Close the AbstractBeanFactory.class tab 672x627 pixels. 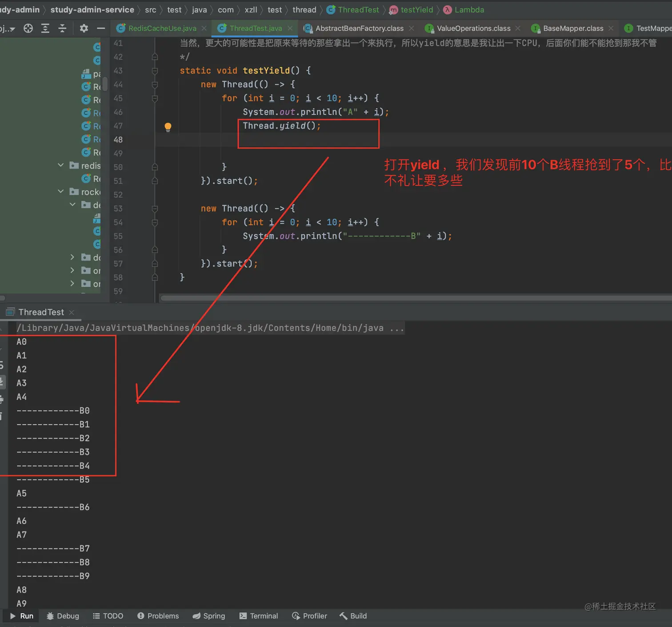point(412,28)
